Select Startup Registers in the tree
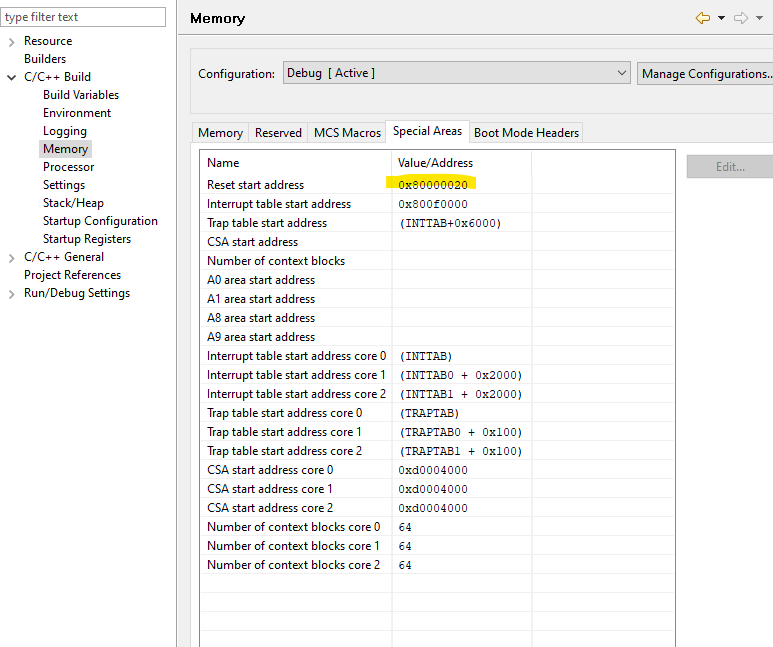The height and width of the screenshot is (647, 773). 87,239
